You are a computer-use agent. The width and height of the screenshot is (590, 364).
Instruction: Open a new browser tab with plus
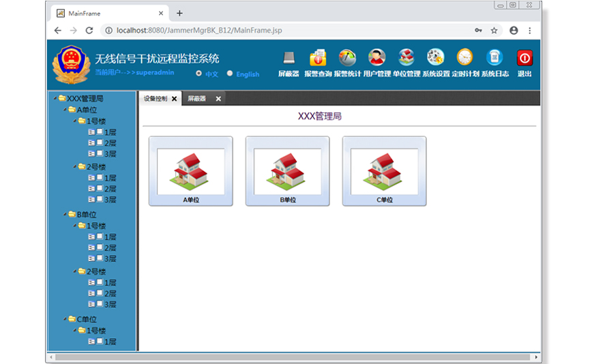179,13
